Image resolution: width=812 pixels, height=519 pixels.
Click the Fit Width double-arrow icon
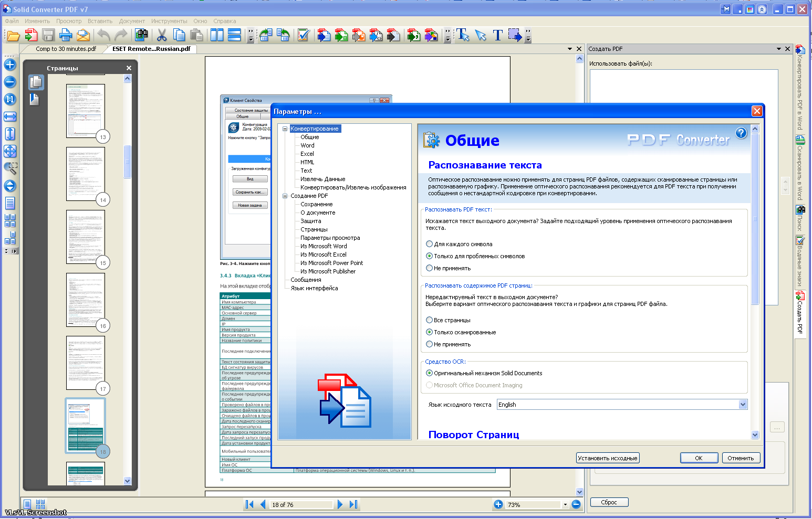pos(10,116)
